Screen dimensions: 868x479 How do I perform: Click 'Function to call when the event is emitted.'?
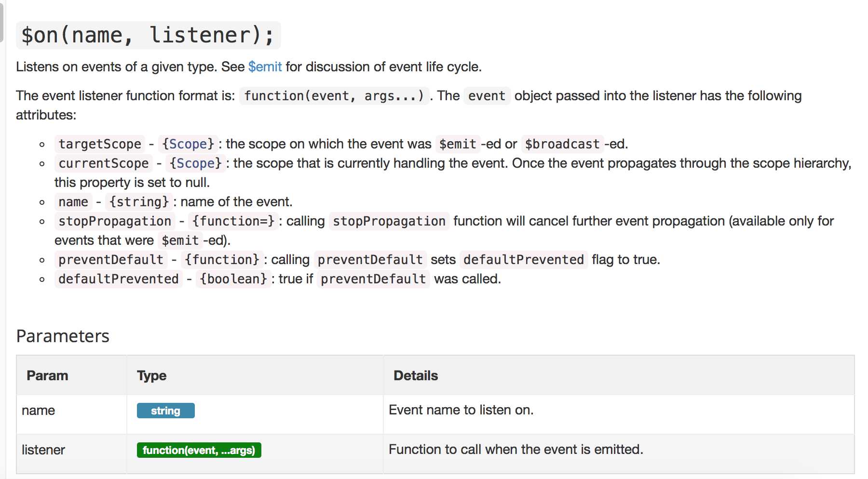(x=516, y=450)
